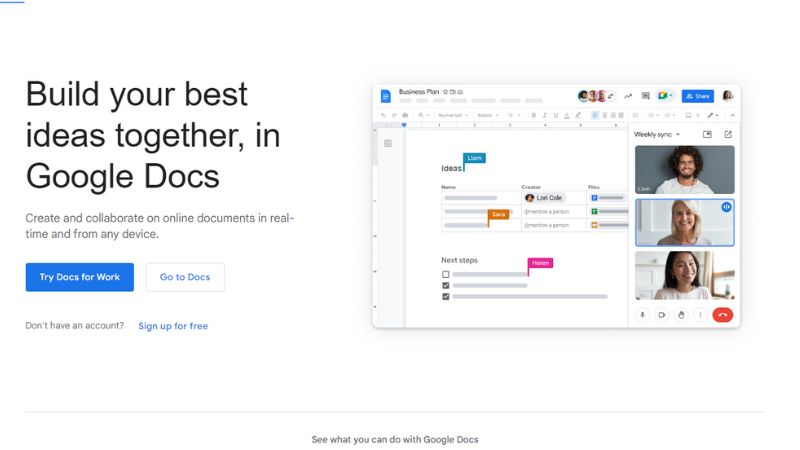Click the open-in-new-window icon in the Meet panel

(728, 134)
